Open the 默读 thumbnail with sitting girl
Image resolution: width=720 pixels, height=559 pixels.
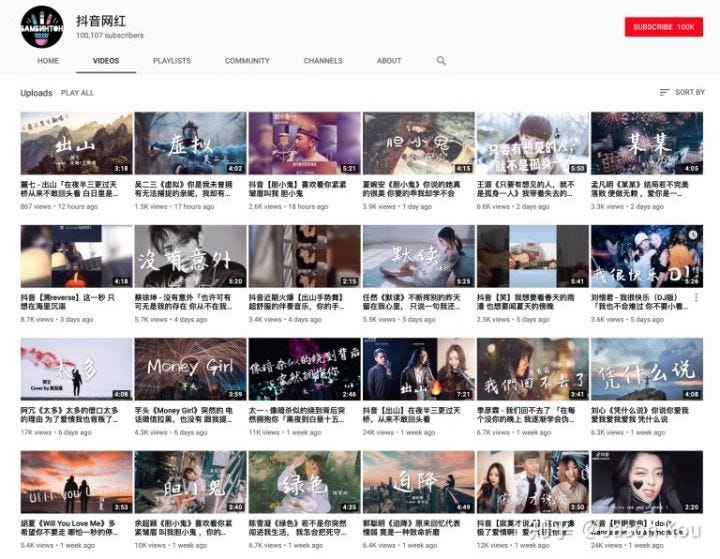click(419, 256)
